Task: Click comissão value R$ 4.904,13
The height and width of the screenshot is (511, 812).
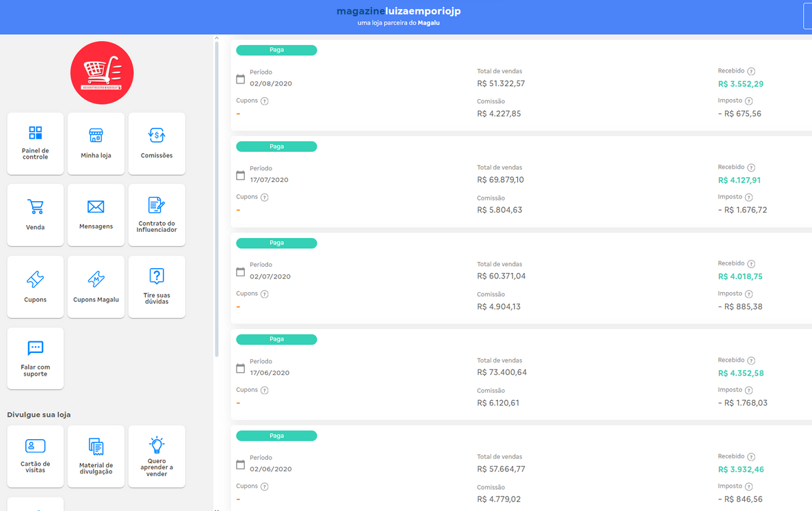Action: 499,306
